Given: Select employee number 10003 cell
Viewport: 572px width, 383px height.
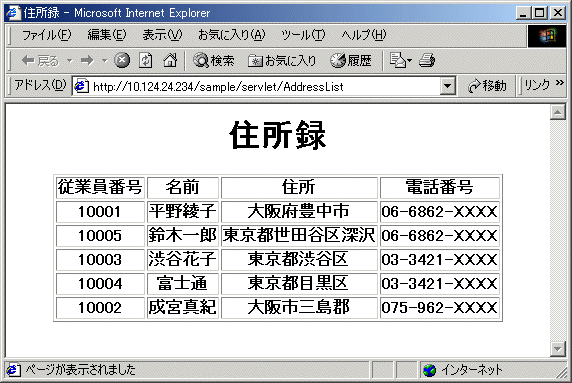Looking at the screenshot, I should coord(100,260).
